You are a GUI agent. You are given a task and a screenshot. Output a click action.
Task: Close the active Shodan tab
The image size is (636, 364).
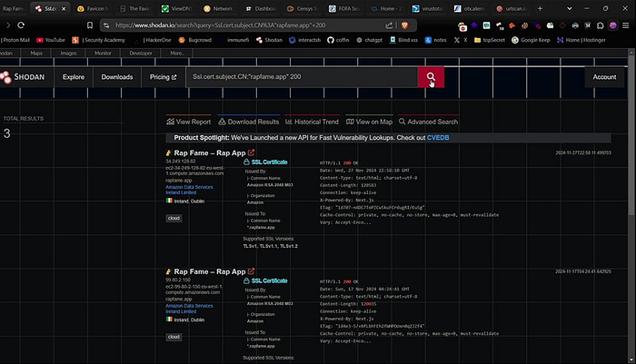tap(64, 8)
